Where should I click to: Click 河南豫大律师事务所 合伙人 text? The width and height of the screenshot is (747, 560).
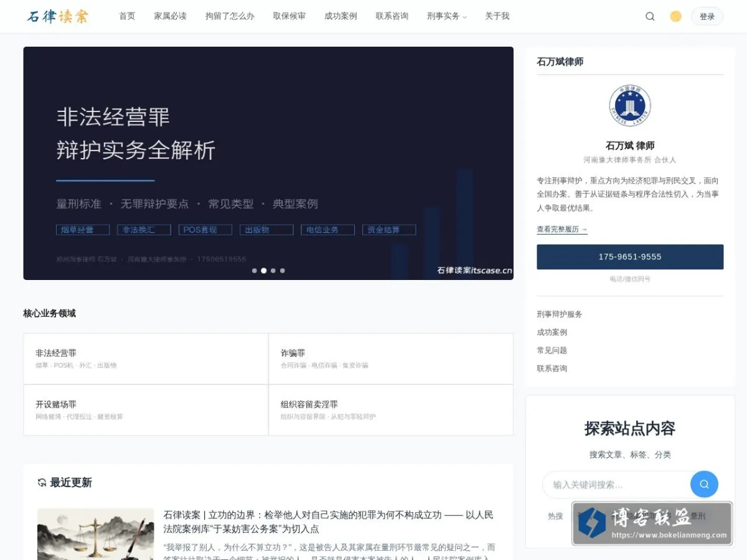pyautogui.click(x=630, y=160)
